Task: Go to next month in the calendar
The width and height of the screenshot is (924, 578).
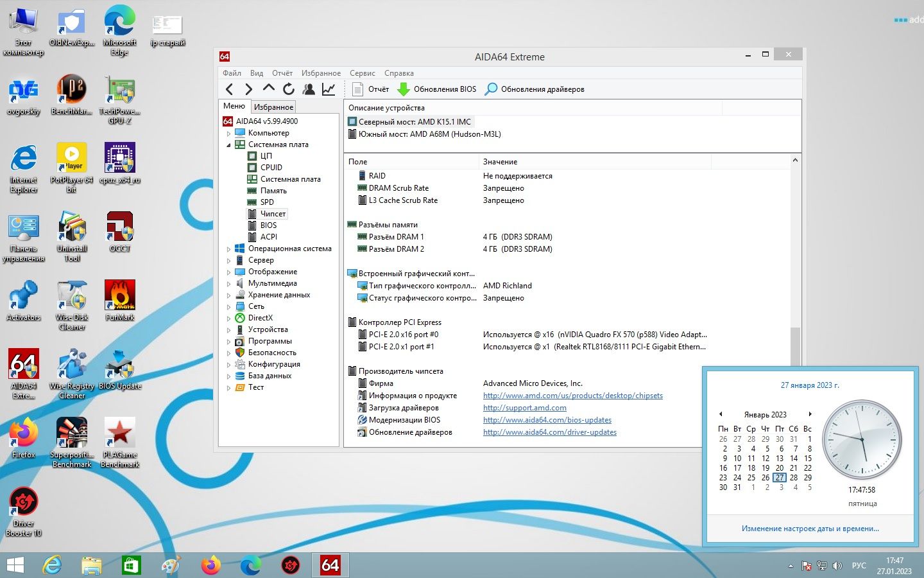Action: click(x=810, y=414)
